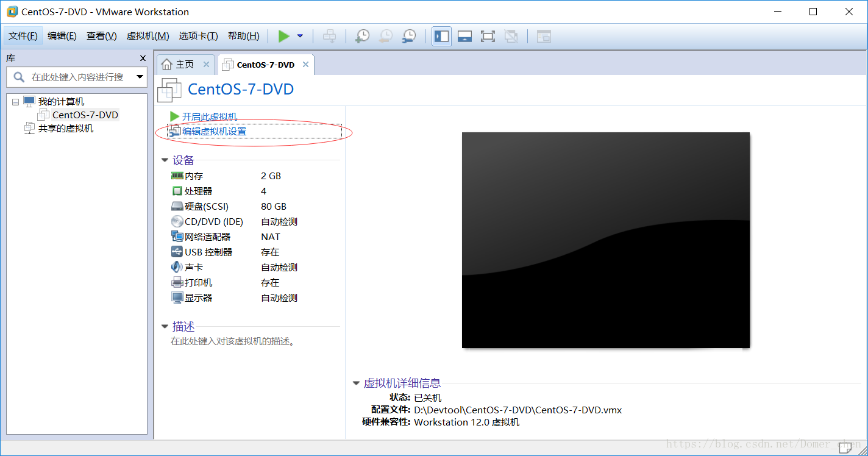Viewport: 868px width, 456px height.
Task: Click the CD/DVD (IDE) disc icon
Action: point(177,221)
